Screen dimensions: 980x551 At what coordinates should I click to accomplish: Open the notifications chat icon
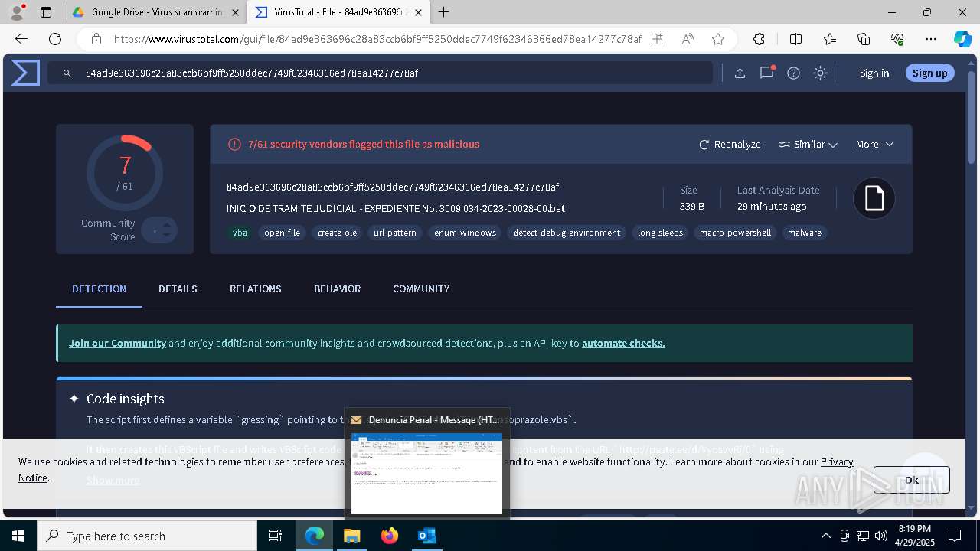click(766, 73)
